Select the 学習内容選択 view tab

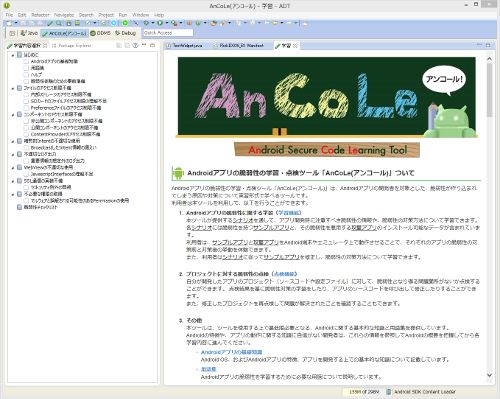click(27, 46)
